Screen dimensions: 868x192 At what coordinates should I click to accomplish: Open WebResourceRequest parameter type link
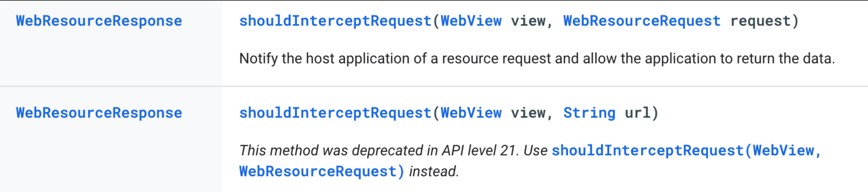(642, 21)
